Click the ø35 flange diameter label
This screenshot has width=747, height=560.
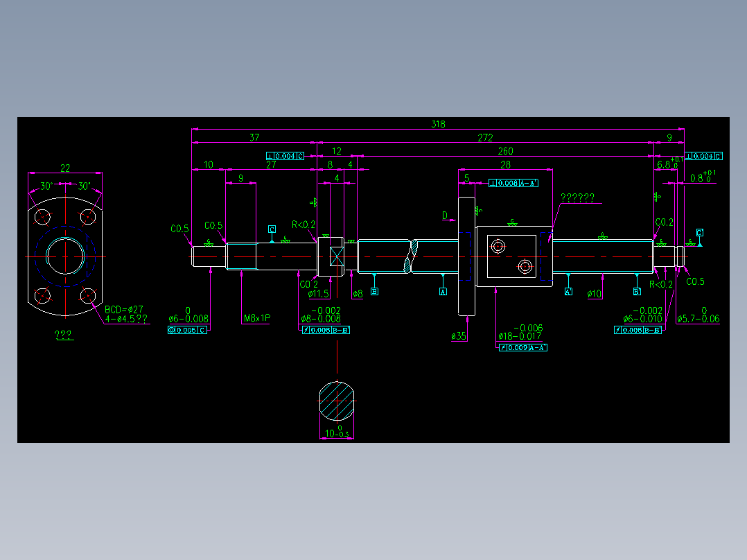click(458, 336)
